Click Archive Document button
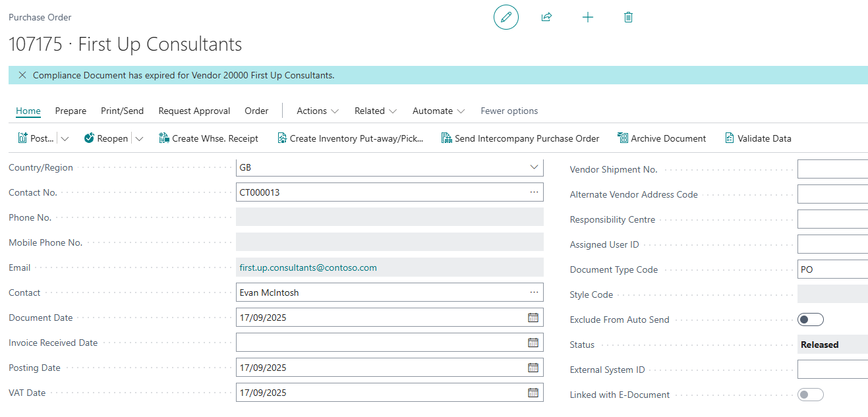 (x=662, y=138)
